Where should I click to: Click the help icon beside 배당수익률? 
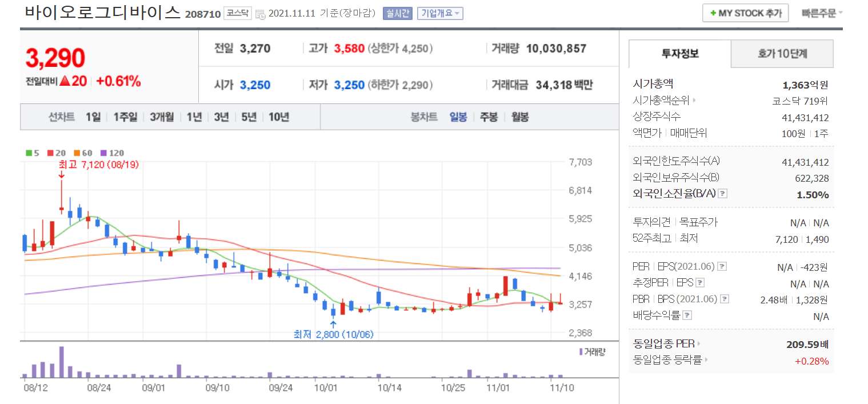pos(687,315)
